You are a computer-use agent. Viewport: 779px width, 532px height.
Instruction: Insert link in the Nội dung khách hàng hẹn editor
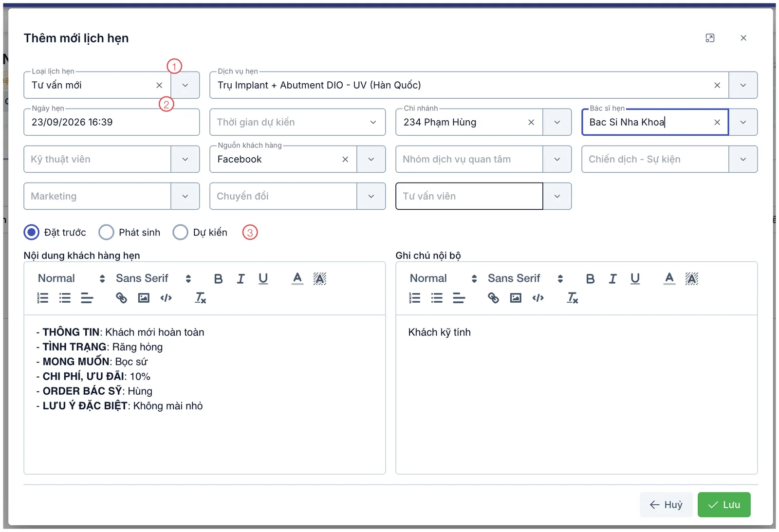tap(121, 298)
